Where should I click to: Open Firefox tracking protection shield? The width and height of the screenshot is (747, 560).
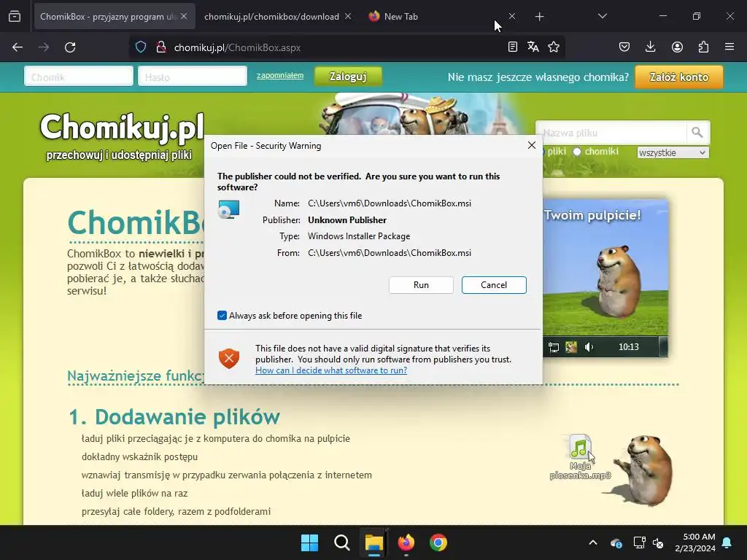pos(141,47)
